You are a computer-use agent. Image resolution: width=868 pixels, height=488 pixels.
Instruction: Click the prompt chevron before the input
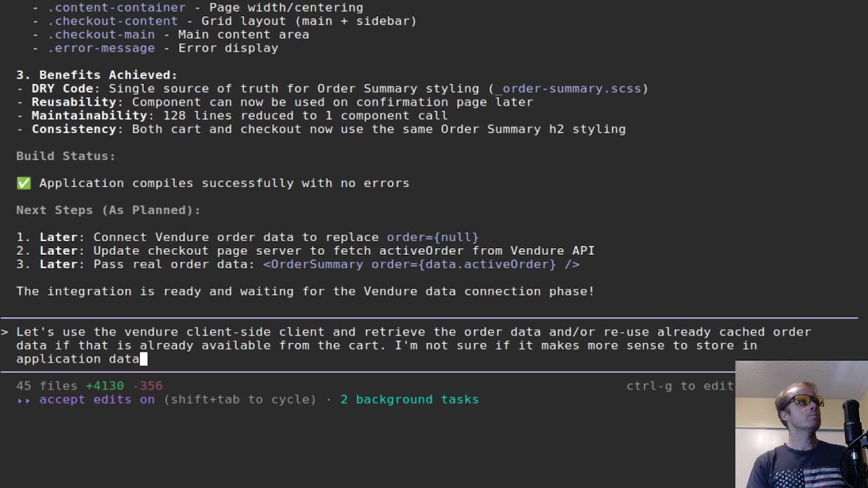click(5, 332)
